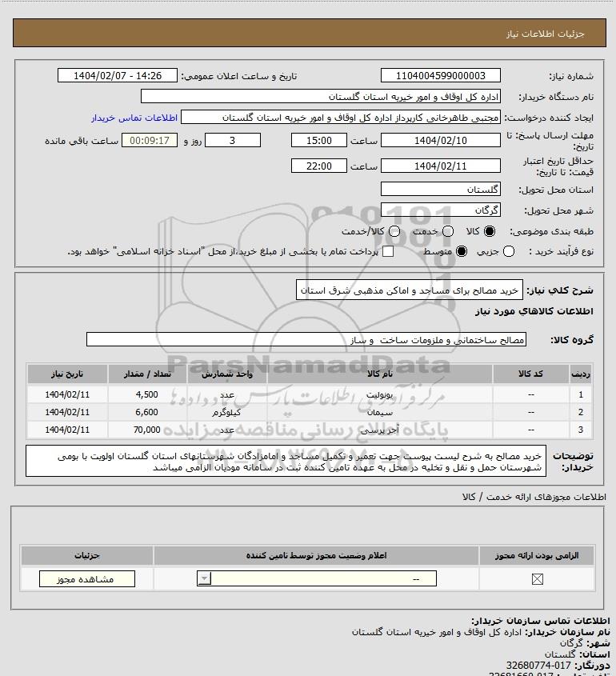Click the تعداد / مقدار column header
The width and height of the screenshot is (616, 676).
tap(147, 374)
